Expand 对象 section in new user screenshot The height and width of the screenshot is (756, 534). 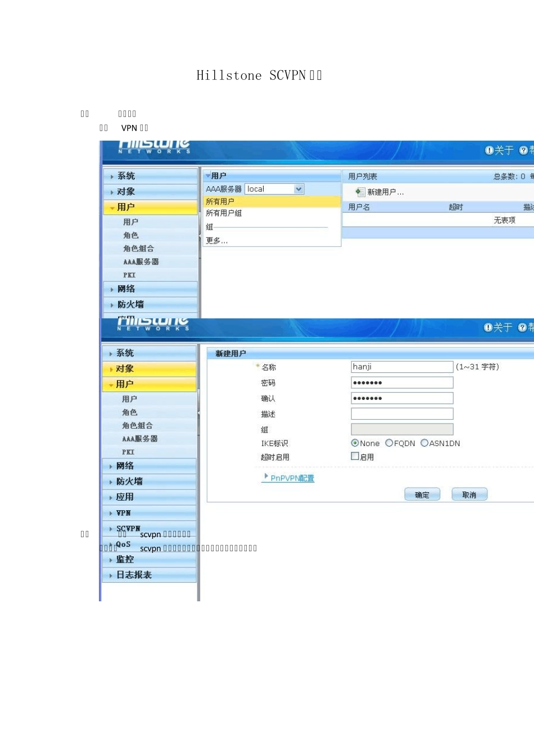[x=150, y=369]
